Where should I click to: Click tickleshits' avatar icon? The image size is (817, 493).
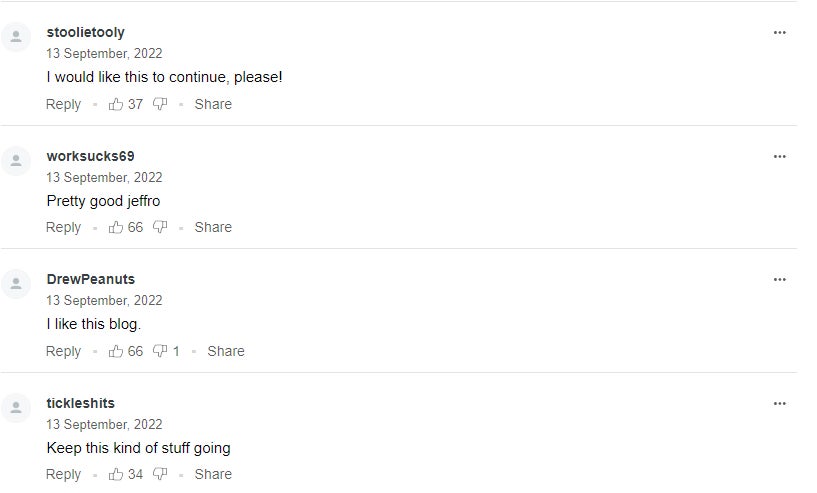[16, 408]
